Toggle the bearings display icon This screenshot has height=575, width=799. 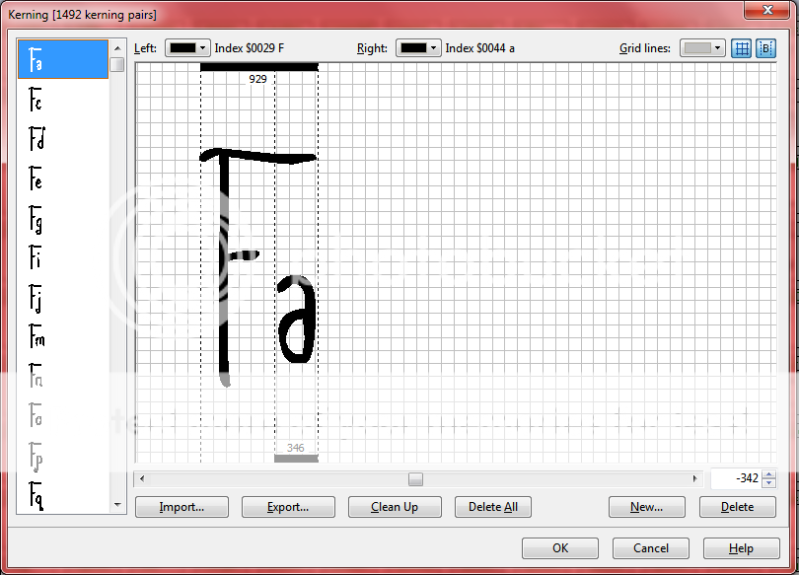point(765,48)
